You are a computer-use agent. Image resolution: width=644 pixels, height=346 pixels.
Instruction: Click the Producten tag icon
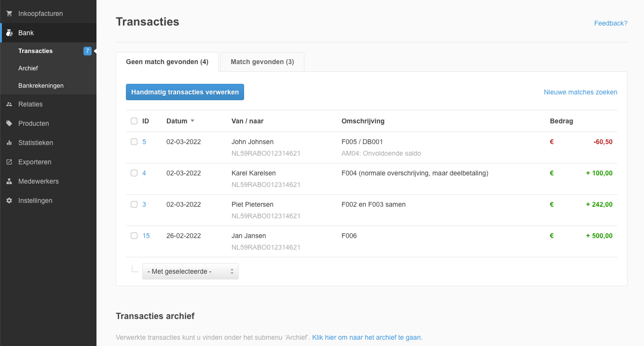coord(9,123)
